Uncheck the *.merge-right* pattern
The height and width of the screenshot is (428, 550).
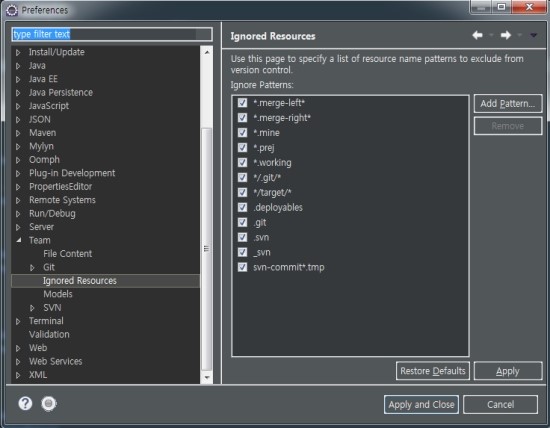pos(242,118)
